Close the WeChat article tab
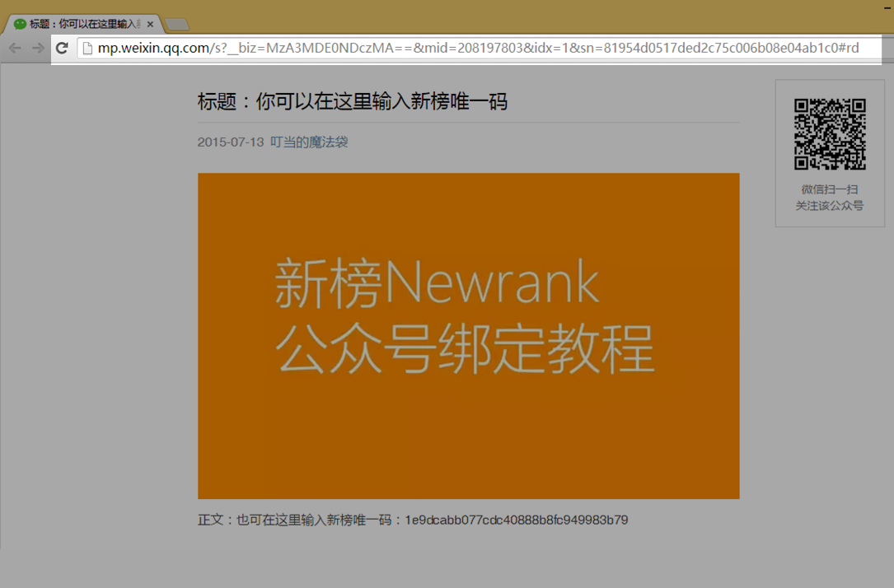This screenshot has height=588, width=894. (x=150, y=24)
